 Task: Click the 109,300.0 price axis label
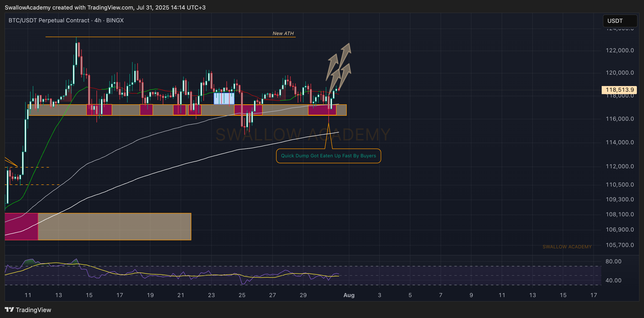(620, 199)
